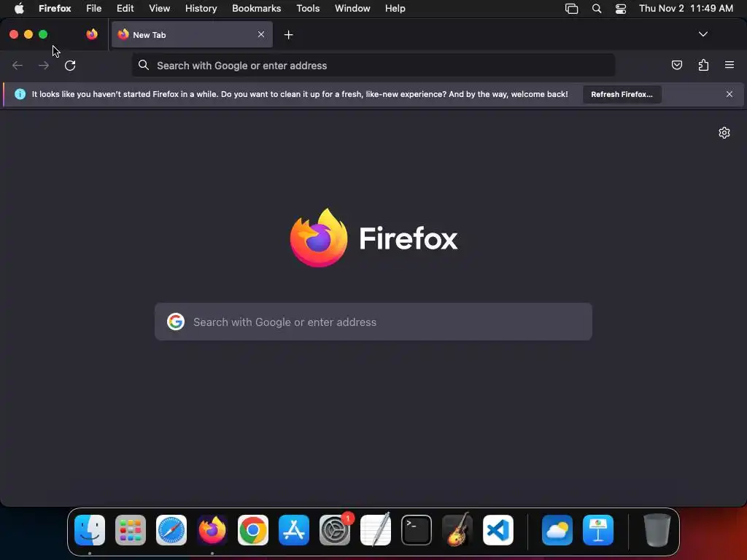
Task: Open the File menu
Action: click(x=94, y=9)
